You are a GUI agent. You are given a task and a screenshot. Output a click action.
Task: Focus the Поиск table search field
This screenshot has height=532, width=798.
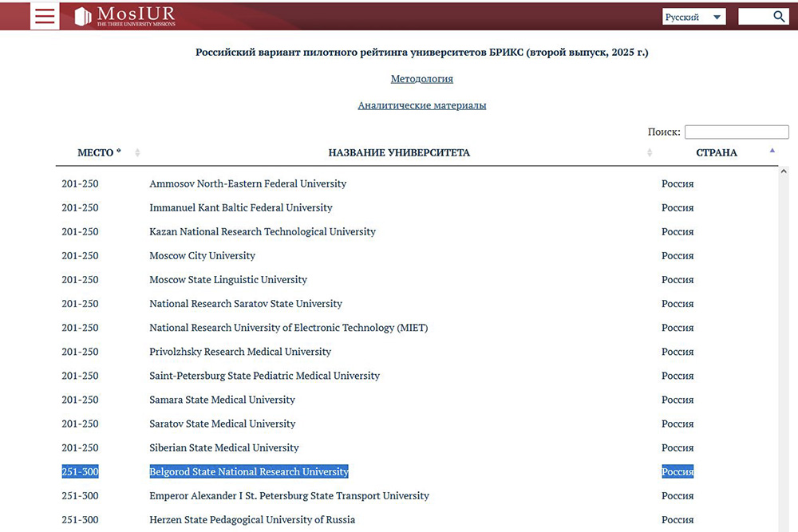tap(736, 132)
